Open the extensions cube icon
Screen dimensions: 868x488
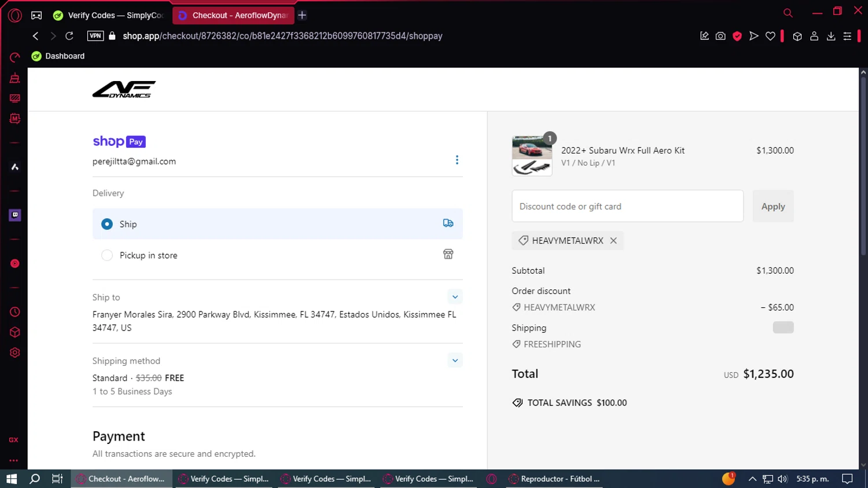(797, 36)
